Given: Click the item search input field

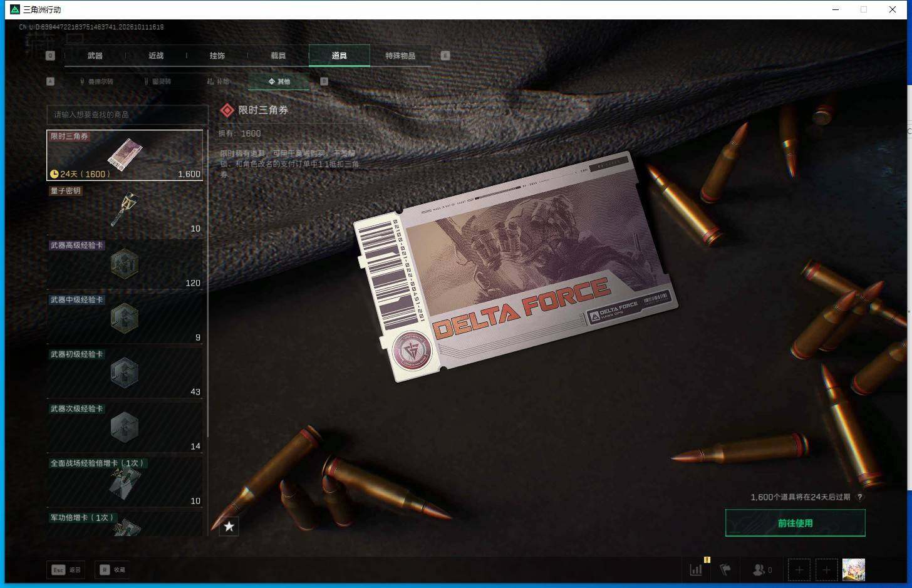Looking at the screenshot, I should (127, 115).
